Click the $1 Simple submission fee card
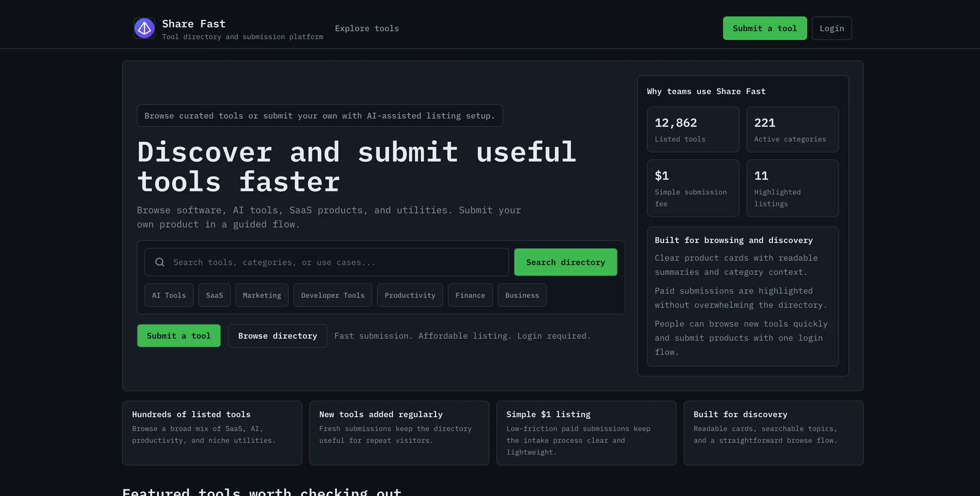980x496 pixels. pos(693,188)
